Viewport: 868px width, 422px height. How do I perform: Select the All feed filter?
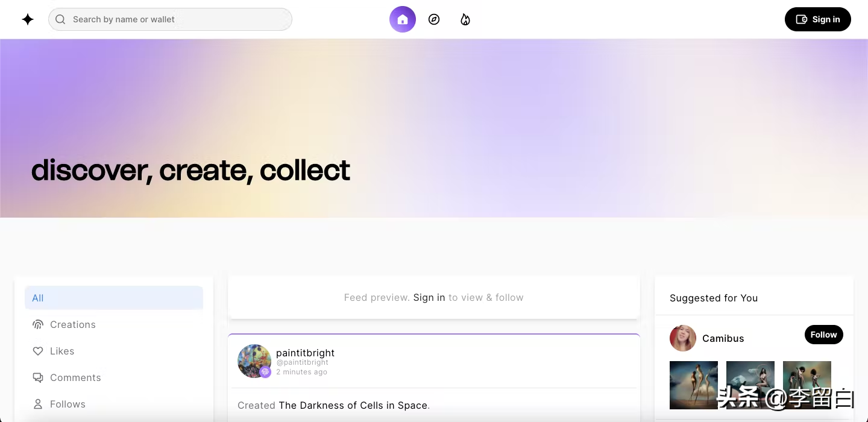[113, 298]
